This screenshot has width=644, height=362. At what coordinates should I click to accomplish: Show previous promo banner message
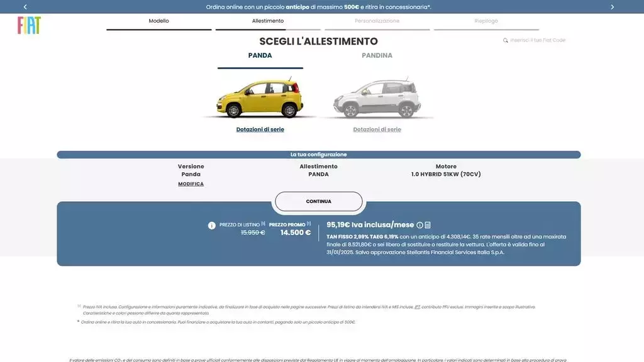click(25, 7)
